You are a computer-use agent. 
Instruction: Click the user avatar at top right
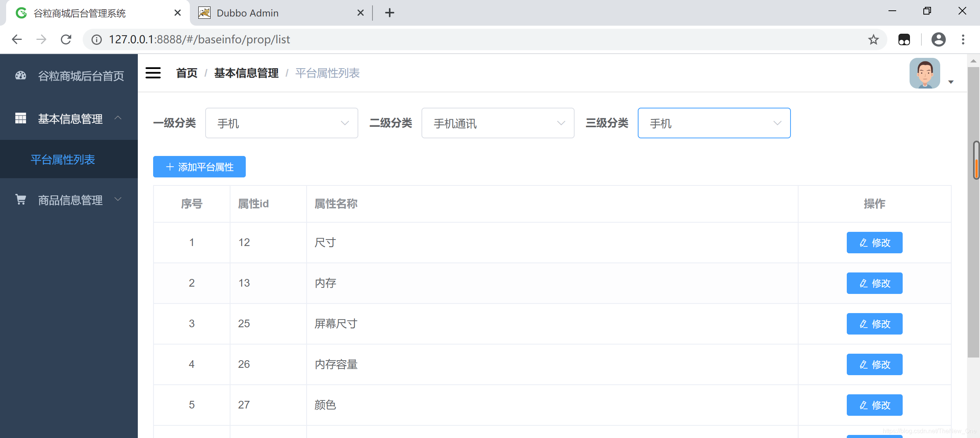(x=925, y=73)
